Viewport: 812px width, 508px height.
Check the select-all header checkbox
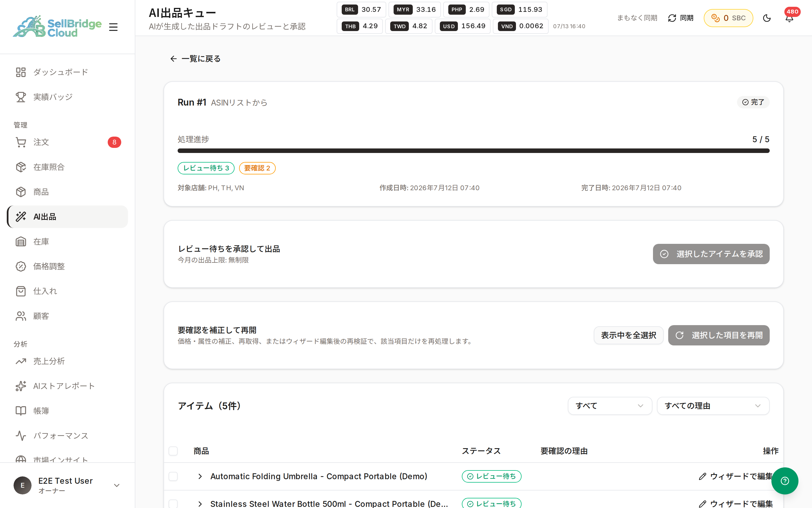click(x=173, y=451)
